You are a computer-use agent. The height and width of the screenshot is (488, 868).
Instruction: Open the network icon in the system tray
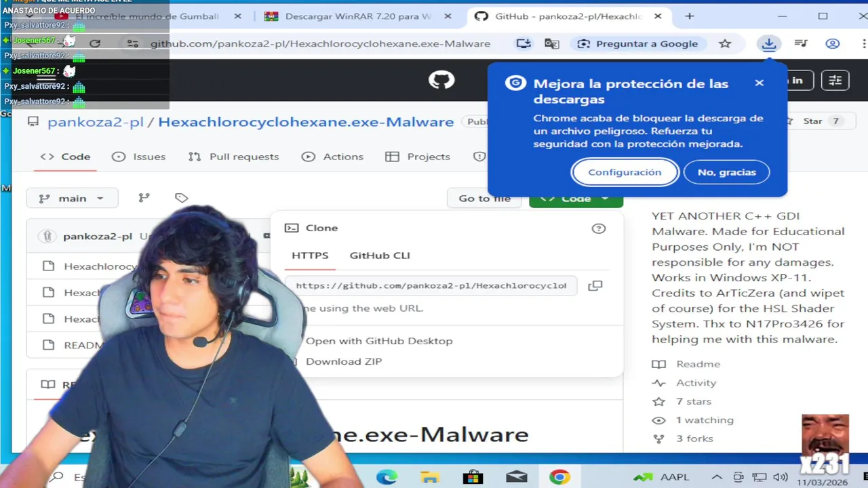point(759,477)
